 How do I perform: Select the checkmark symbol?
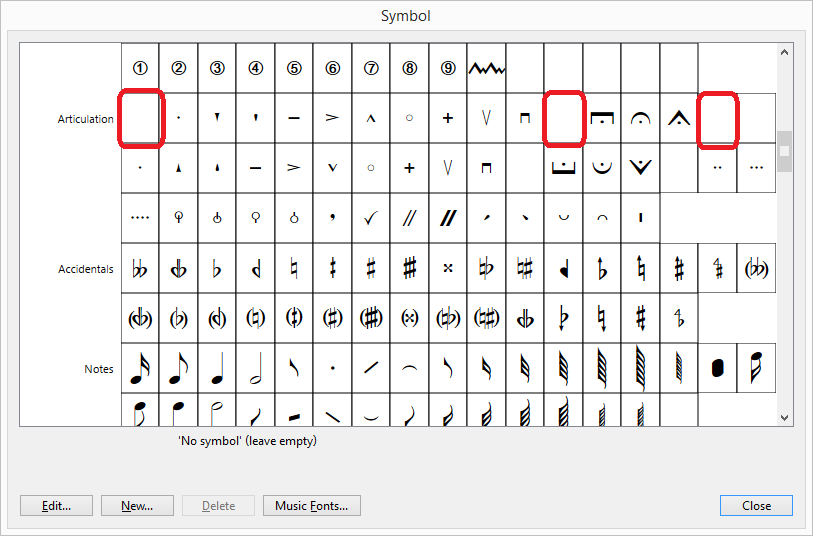tap(371, 216)
